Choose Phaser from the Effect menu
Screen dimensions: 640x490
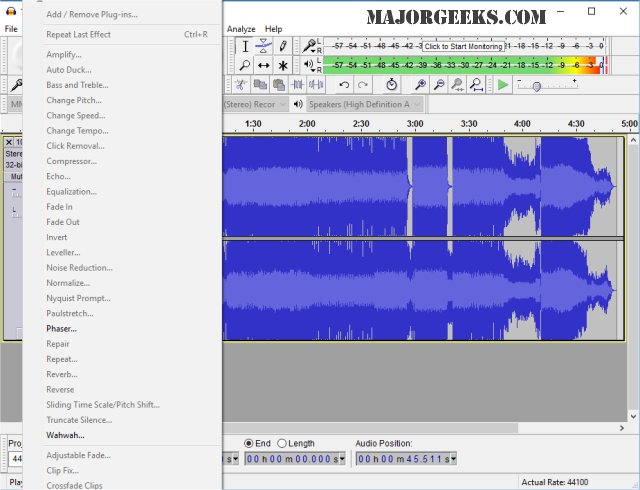pos(61,328)
